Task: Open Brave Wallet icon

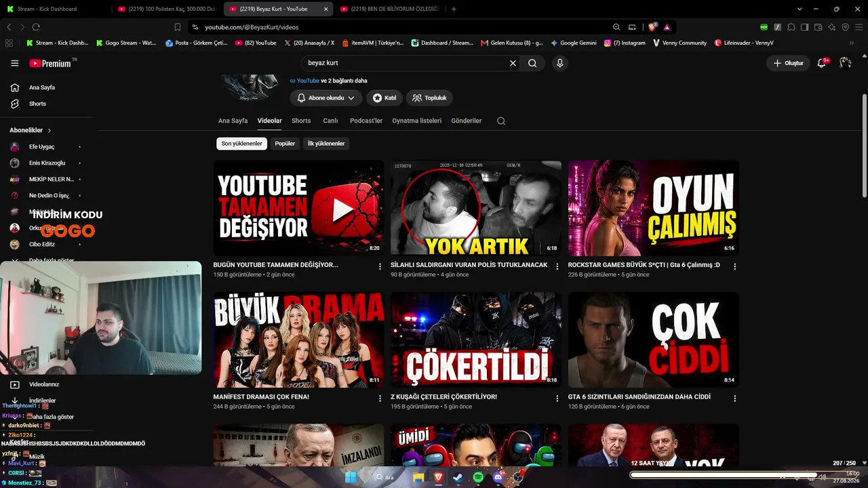Action: coord(818,27)
